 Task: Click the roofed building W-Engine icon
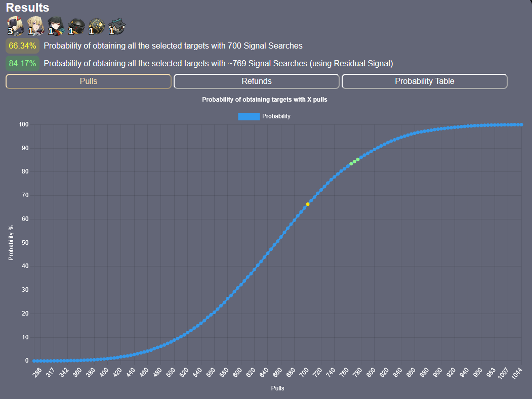117,26
